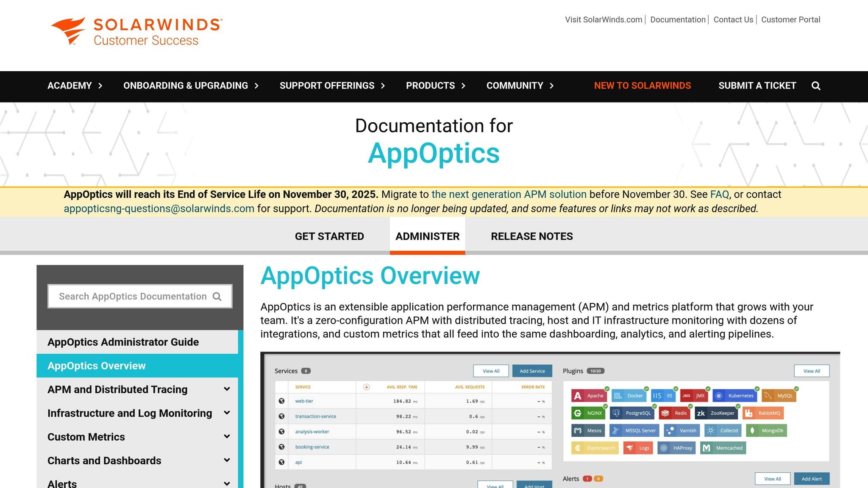Open the FAQ link in the end-of-life banner
868x488 pixels.
click(x=719, y=194)
